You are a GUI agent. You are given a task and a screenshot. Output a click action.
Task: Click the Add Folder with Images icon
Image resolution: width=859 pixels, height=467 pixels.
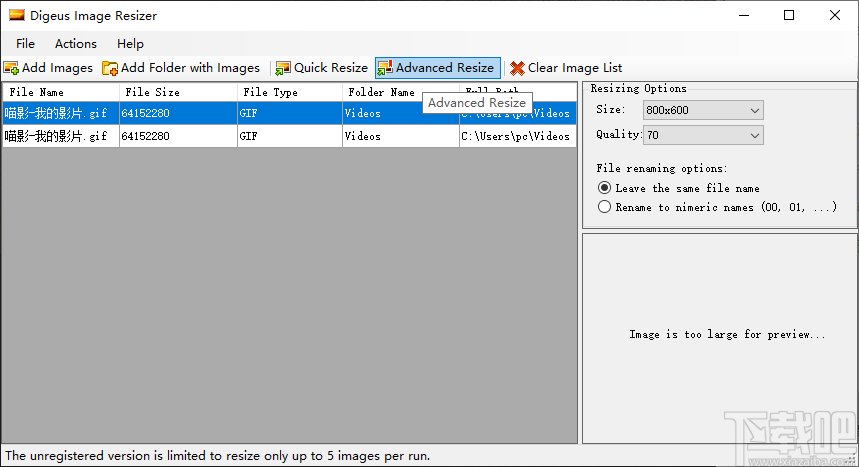click(110, 68)
